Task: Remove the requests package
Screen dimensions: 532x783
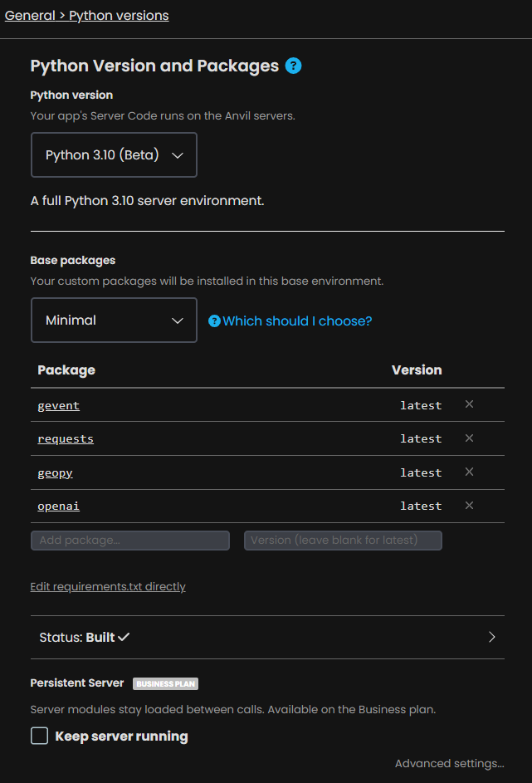Action: [x=469, y=438]
